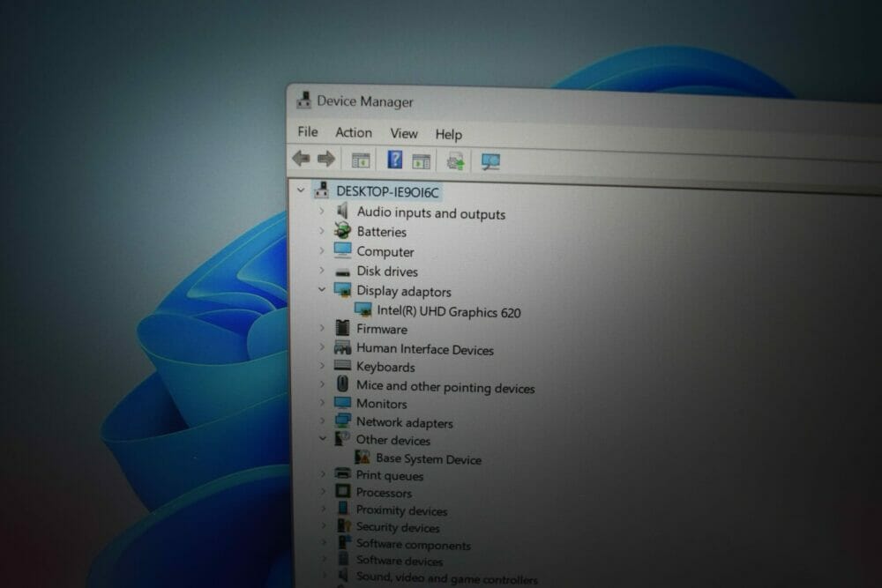882x588 pixels.
Task: Collapse the DESKTOP-IE9OI6C root node
Action: 301,190
